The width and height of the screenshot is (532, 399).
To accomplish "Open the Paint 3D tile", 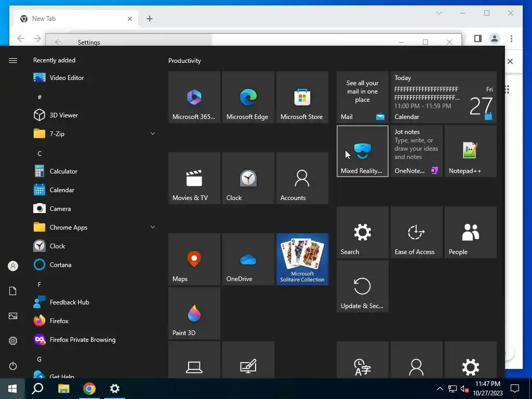I will point(194,313).
